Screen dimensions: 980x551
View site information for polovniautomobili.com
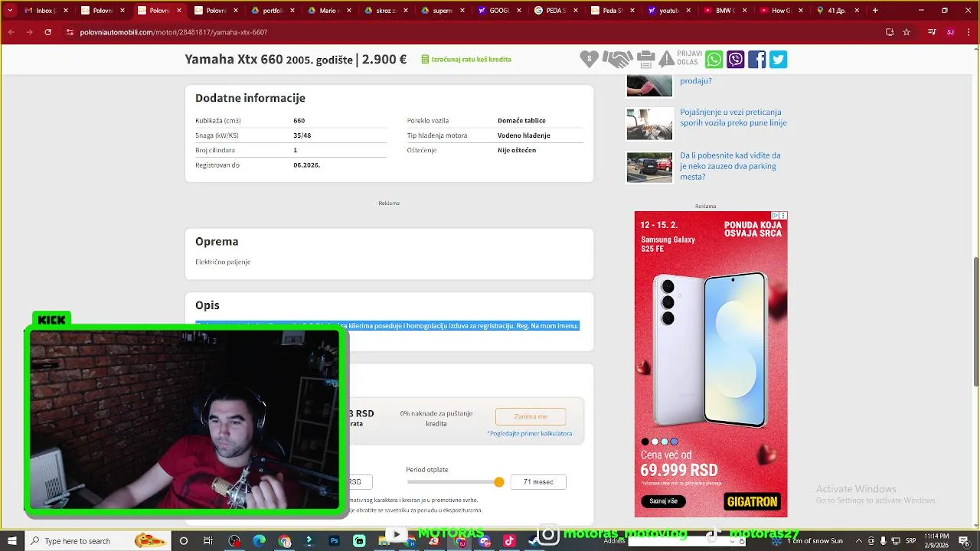click(70, 32)
